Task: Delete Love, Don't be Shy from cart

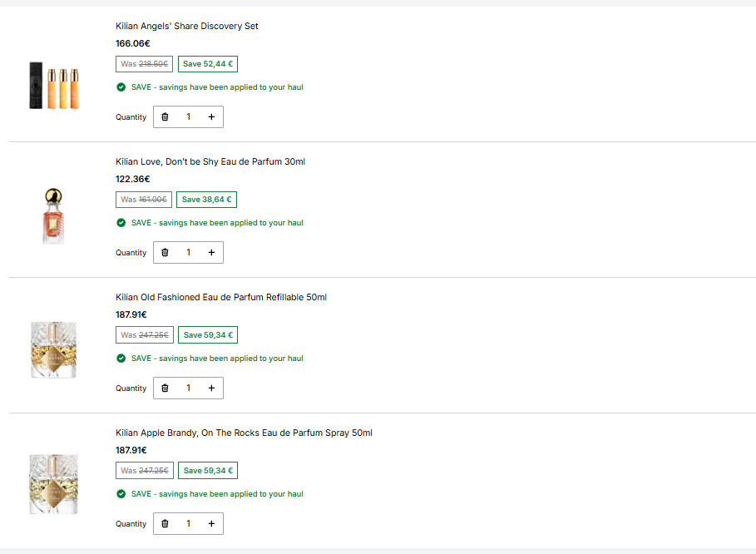Action: coord(165,252)
